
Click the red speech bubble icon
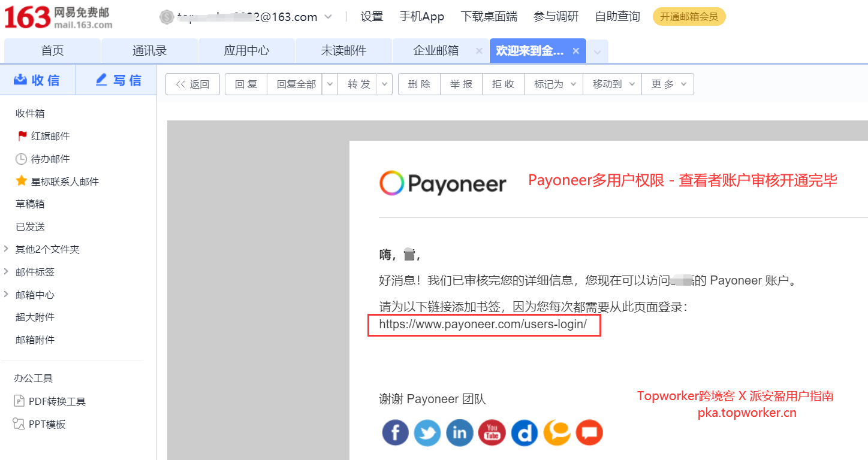pyautogui.click(x=589, y=432)
